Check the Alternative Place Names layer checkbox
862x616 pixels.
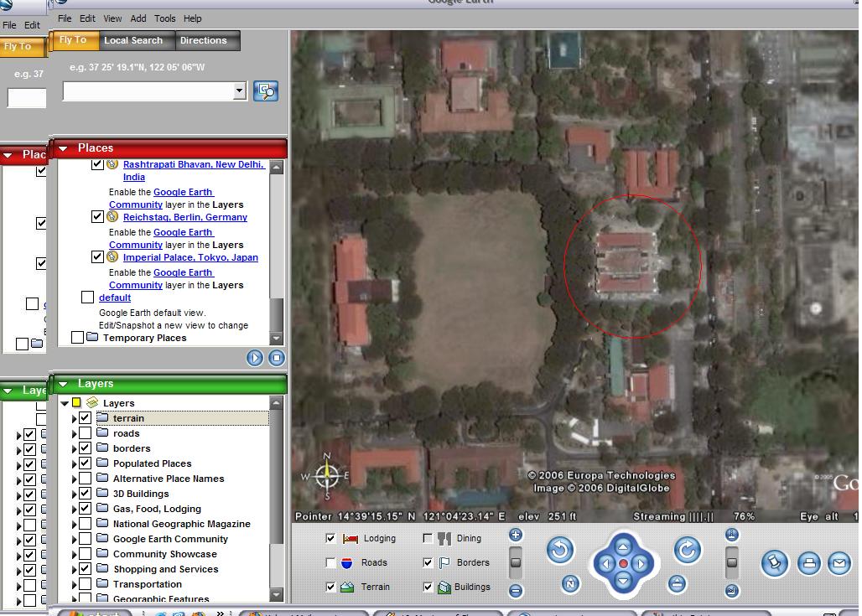pos(85,478)
